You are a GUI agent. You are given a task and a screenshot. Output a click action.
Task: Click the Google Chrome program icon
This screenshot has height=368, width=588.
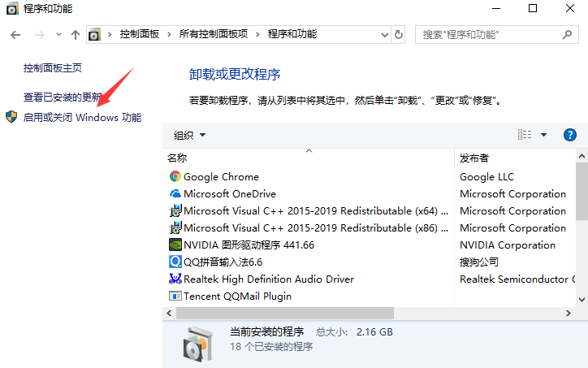coord(175,176)
